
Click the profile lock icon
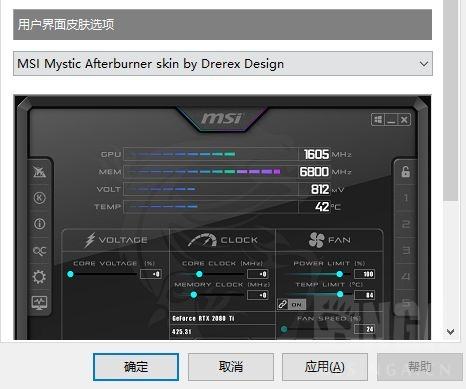tap(406, 171)
